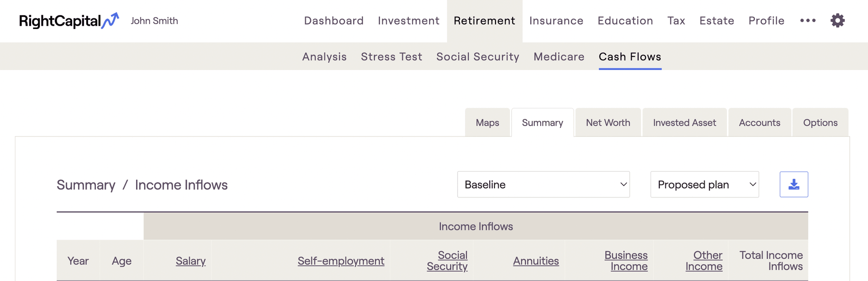Open the Self-employment column link
Screen dimensions: 868x281
(340, 261)
